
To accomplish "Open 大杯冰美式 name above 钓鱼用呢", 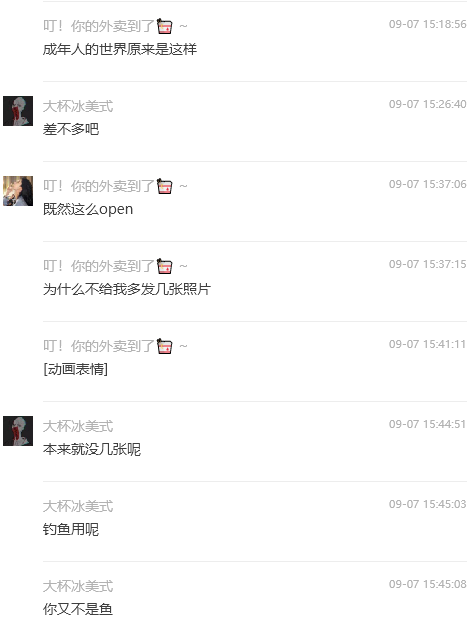I will (x=78, y=506).
